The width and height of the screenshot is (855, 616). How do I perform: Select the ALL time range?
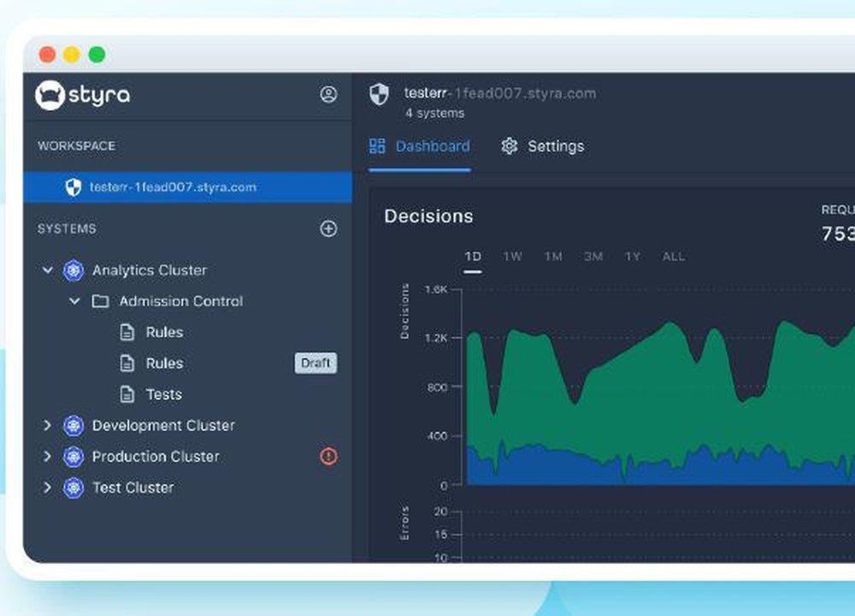click(x=674, y=256)
